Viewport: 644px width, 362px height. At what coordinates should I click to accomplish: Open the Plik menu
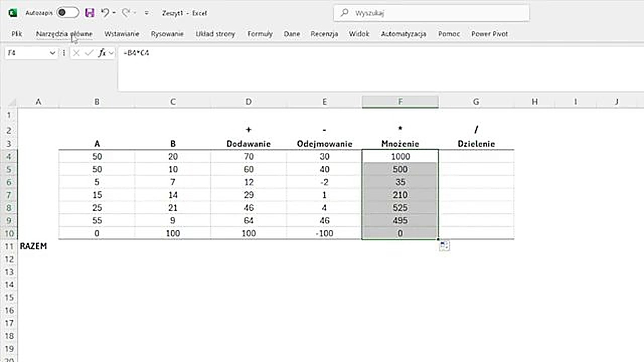click(17, 34)
